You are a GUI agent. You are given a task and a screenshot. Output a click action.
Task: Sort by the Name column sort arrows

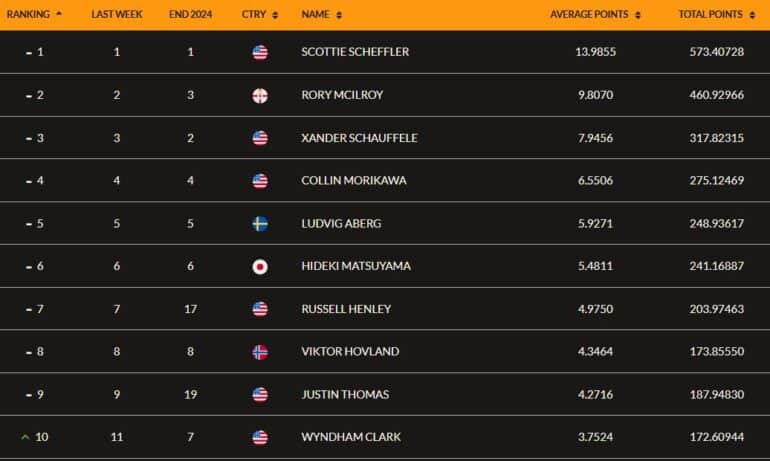(x=339, y=15)
